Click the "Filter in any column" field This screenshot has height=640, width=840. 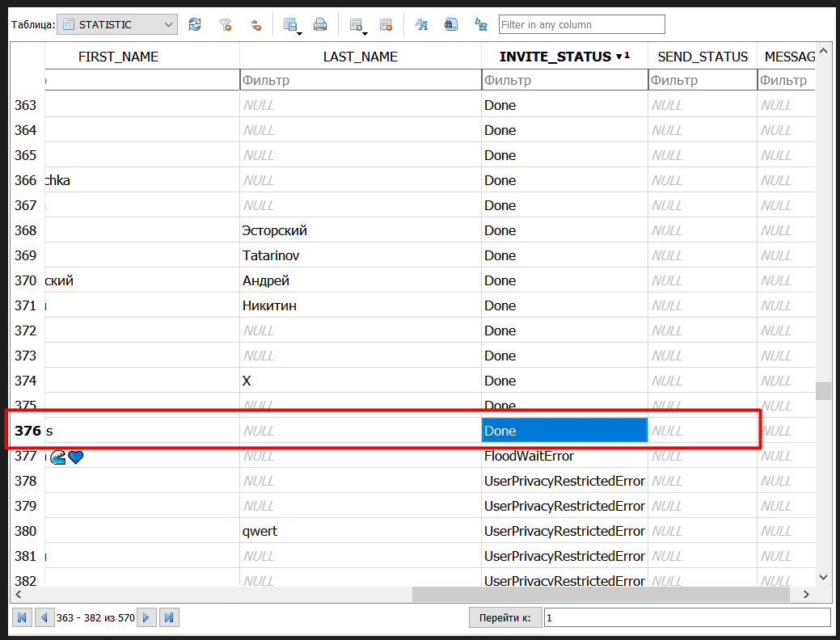click(581, 25)
